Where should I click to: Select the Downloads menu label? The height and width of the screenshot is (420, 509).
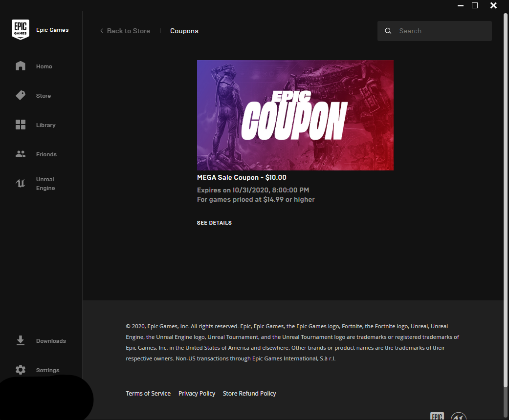coord(51,341)
